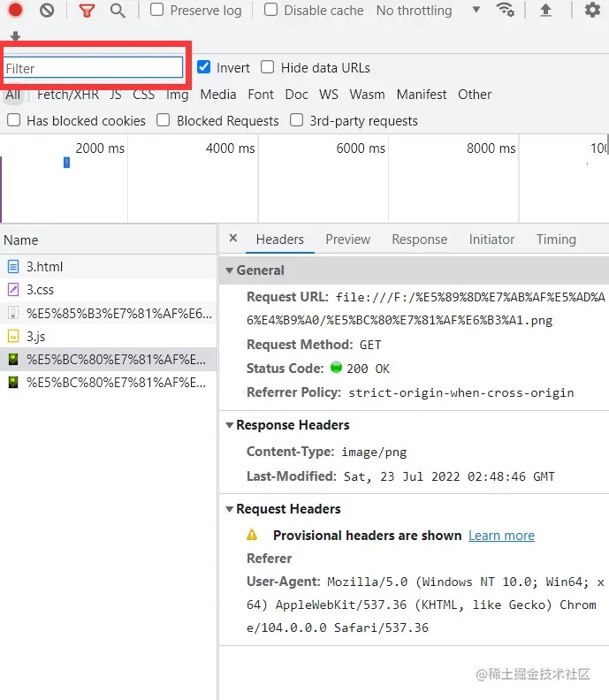
Task: Select the 3.html request row
Action: (109, 267)
